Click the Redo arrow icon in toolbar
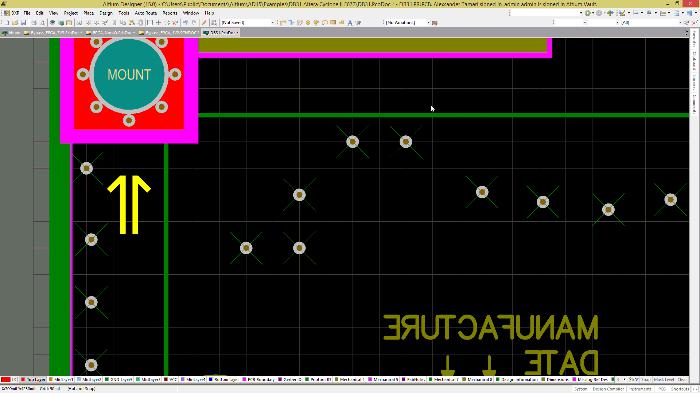 194,23
